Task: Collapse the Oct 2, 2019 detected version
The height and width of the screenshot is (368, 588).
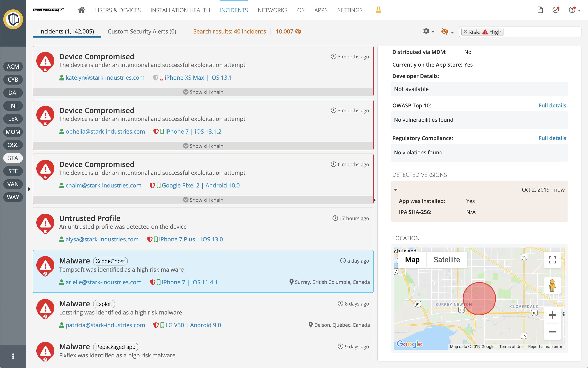Action: coord(396,190)
